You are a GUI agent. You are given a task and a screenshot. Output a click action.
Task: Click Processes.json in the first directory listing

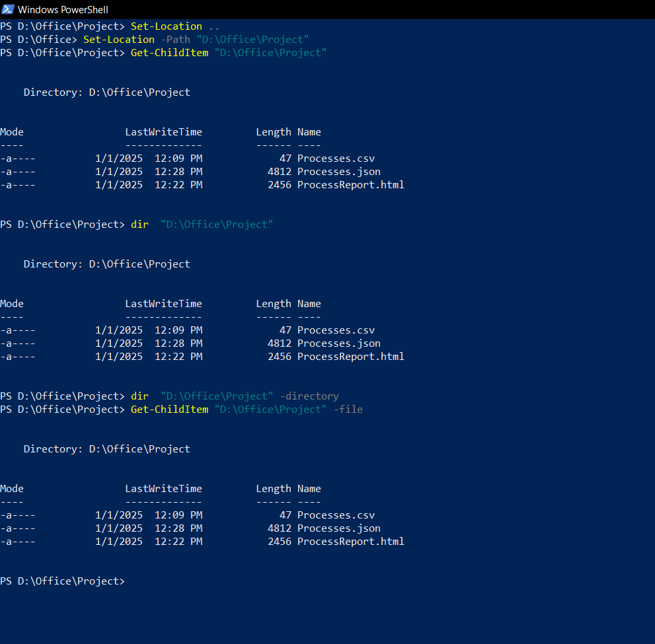338,171
